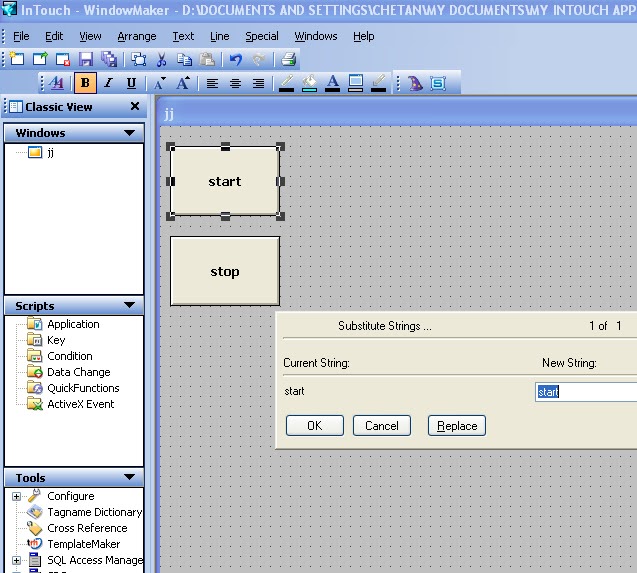
Task: Open the Special menu
Action: (262, 36)
